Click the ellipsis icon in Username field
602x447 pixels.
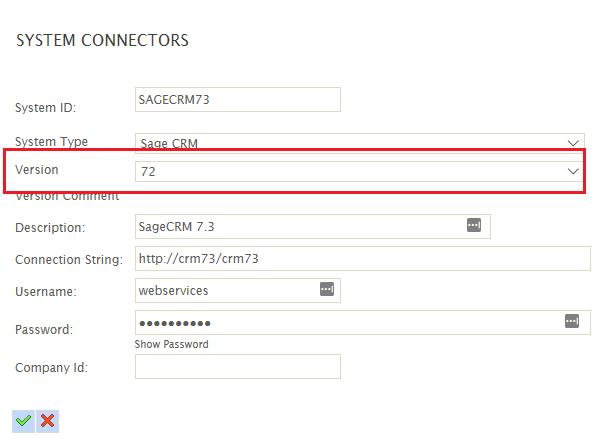pyautogui.click(x=327, y=289)
